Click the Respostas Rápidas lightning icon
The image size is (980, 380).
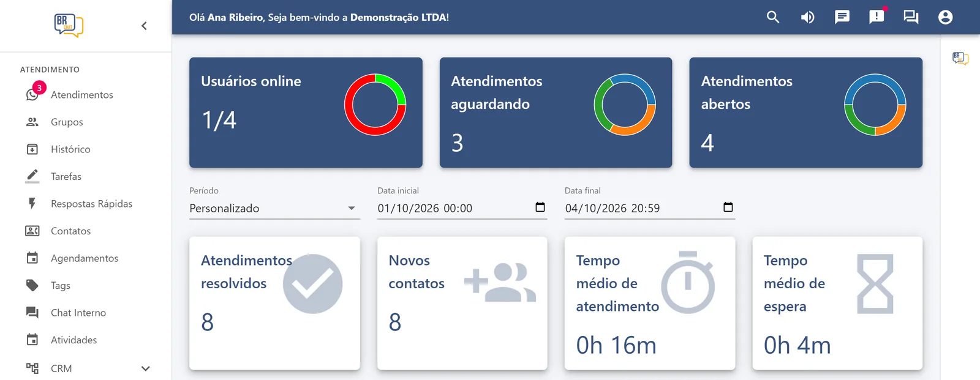(x=32, y=203)
